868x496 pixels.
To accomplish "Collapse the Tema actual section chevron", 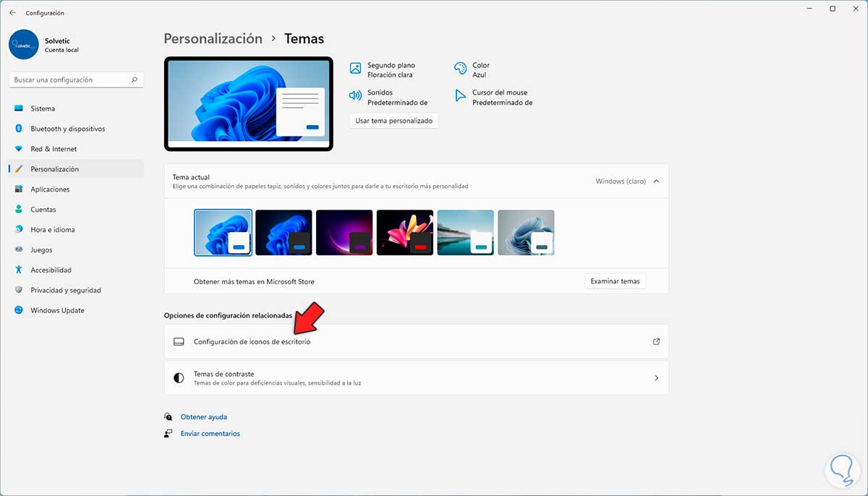I will pyautogui.click(x=656, y=181).
